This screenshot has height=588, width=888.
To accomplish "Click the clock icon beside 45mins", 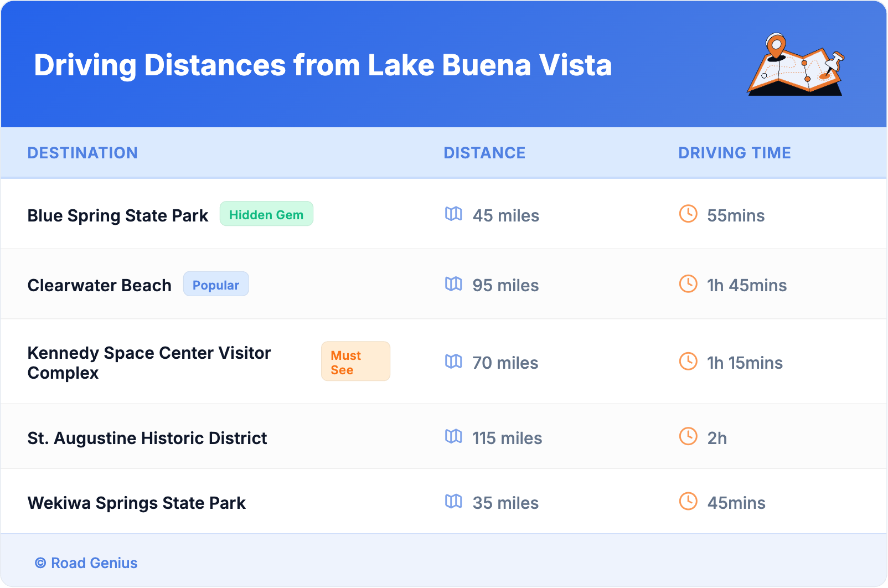I will (688, 502).
